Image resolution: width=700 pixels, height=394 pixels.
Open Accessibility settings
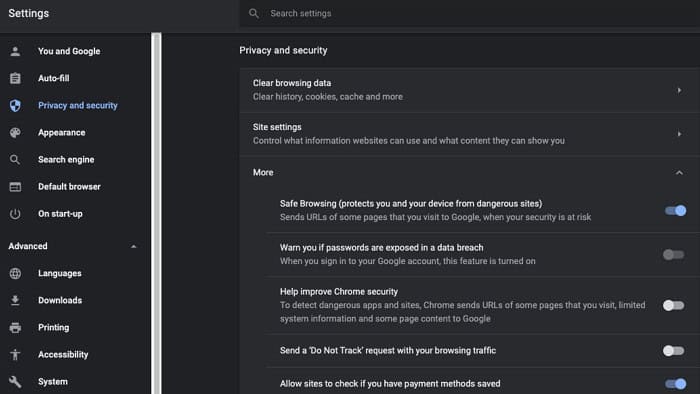tap(63, 354)
